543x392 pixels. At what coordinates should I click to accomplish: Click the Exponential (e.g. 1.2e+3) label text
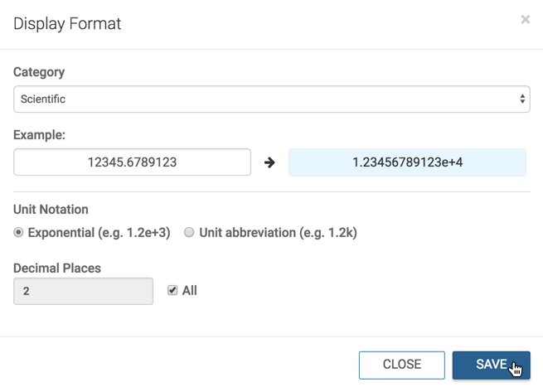coord(99,233)
